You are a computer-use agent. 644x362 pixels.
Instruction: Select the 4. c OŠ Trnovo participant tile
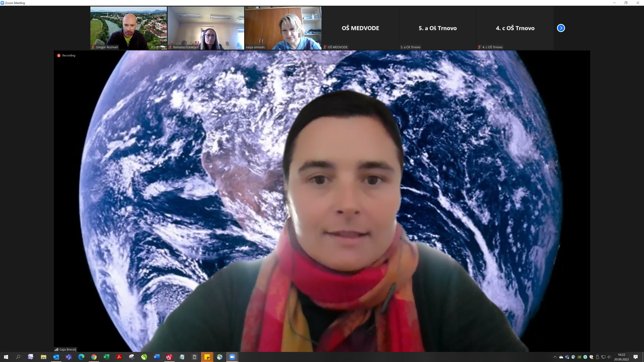coord(515,28)
